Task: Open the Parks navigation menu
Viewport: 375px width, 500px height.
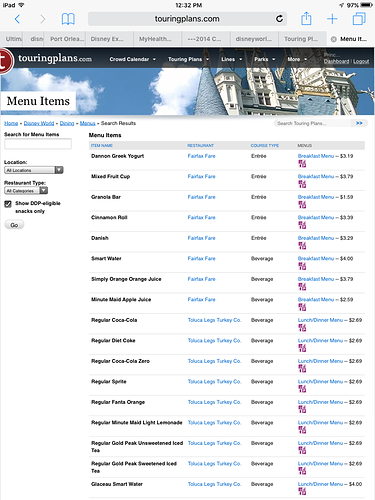Action: (x=265, y=59)
